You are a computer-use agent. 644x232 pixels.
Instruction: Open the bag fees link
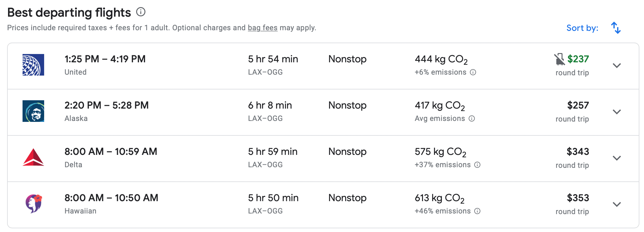pos(262,28)
